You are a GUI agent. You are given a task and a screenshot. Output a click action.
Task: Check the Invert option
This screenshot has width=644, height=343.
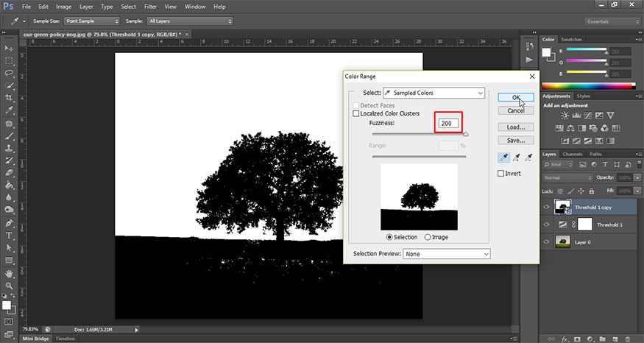(502, 173)
